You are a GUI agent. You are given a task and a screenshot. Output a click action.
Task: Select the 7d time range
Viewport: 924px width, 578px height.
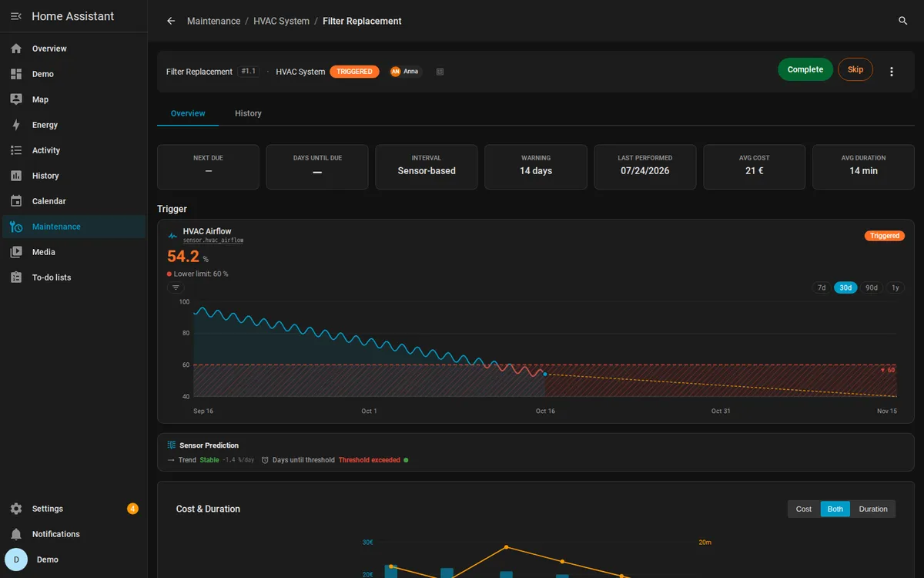(822, 287)
